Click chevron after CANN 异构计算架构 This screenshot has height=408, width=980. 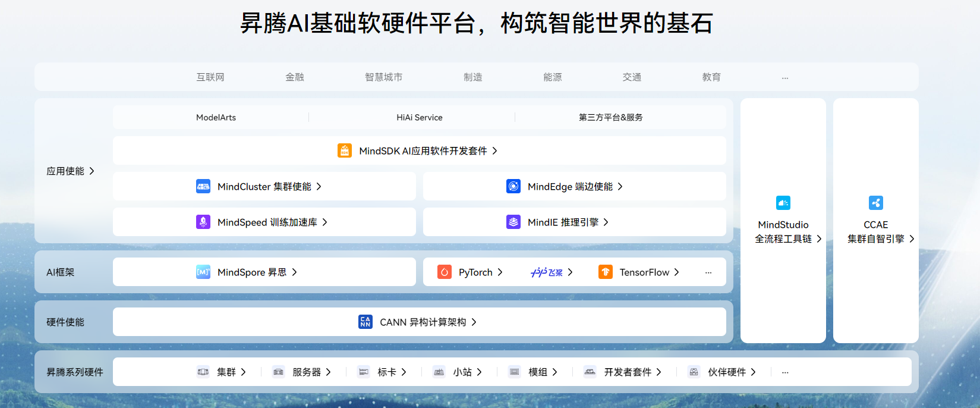474,322
